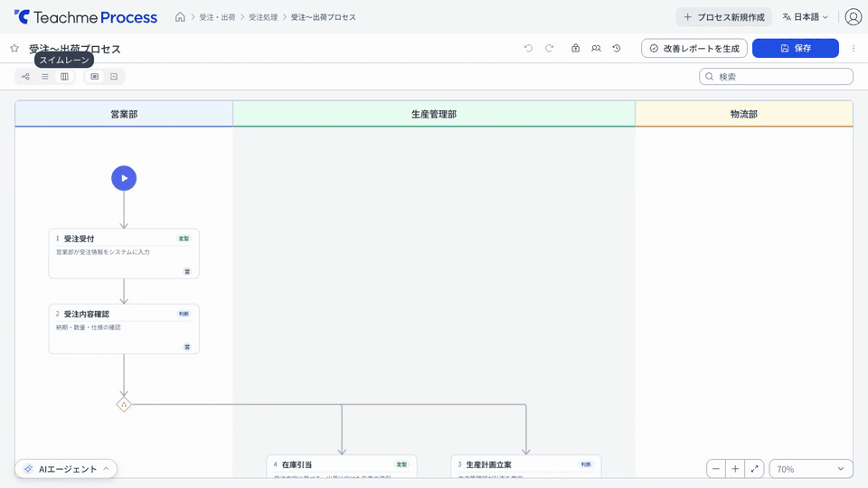Select the 物流部 lane header
Screen dimensions: 868x488
(744, 114)
